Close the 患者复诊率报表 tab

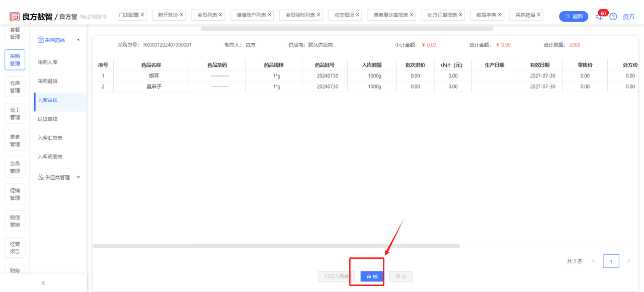412,15
